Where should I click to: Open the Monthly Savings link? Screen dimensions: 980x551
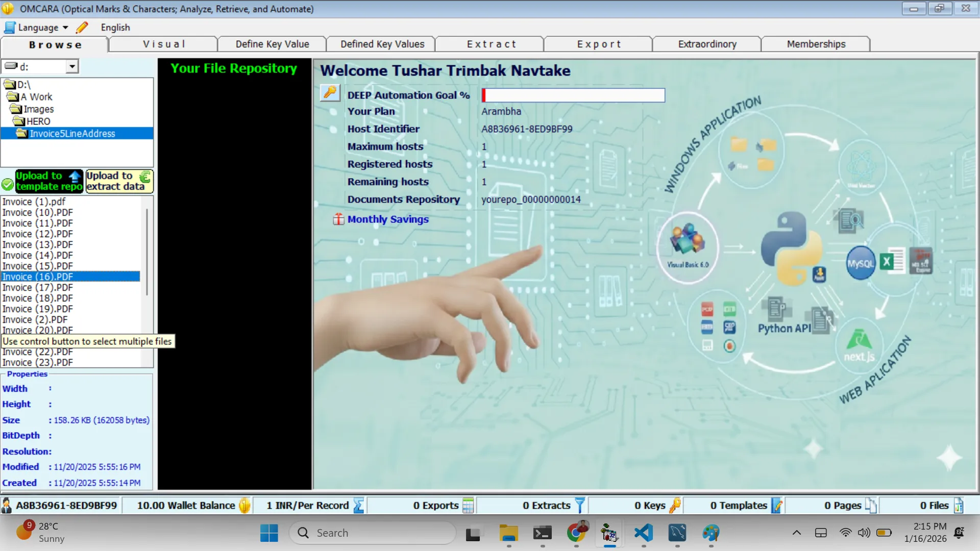point(388,219)
